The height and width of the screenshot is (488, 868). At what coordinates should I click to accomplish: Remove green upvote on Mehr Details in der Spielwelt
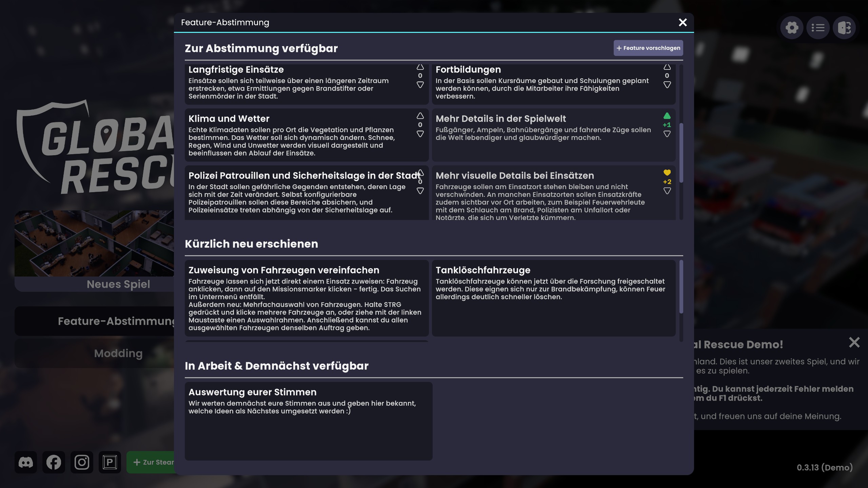[x=667, y=116]
